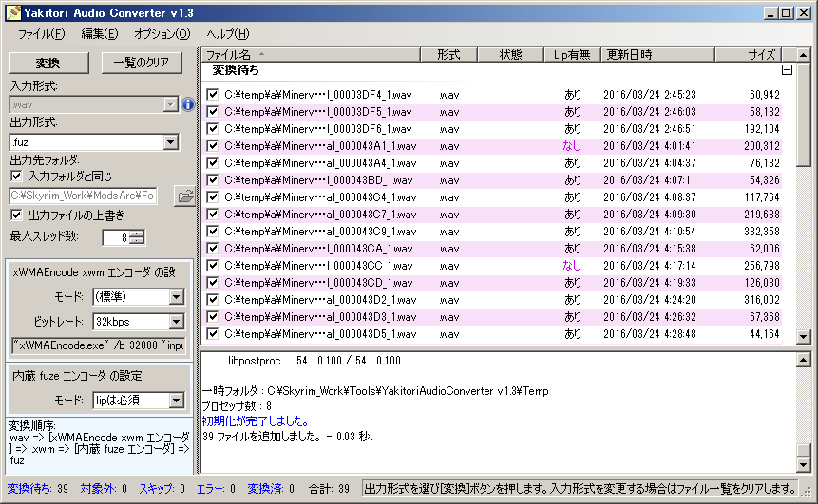This screenshot has width=818, height=504.
Task: Uncheck file l_000043CC_1.wav checkbox
Action: tap(212, 266)
